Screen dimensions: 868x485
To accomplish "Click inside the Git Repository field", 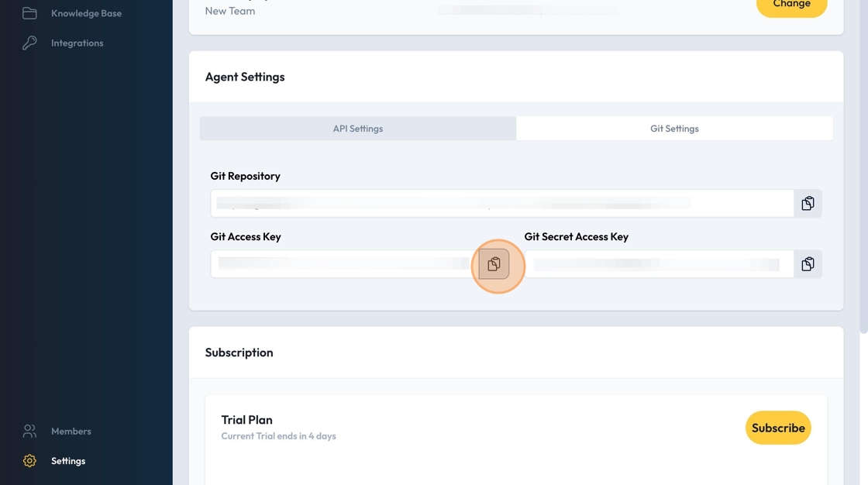I will click(501, 204).
